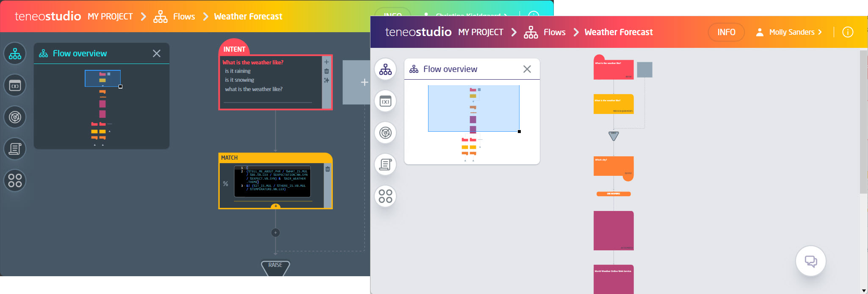Delete the MATCH node using its trash icon

point(327,169)
